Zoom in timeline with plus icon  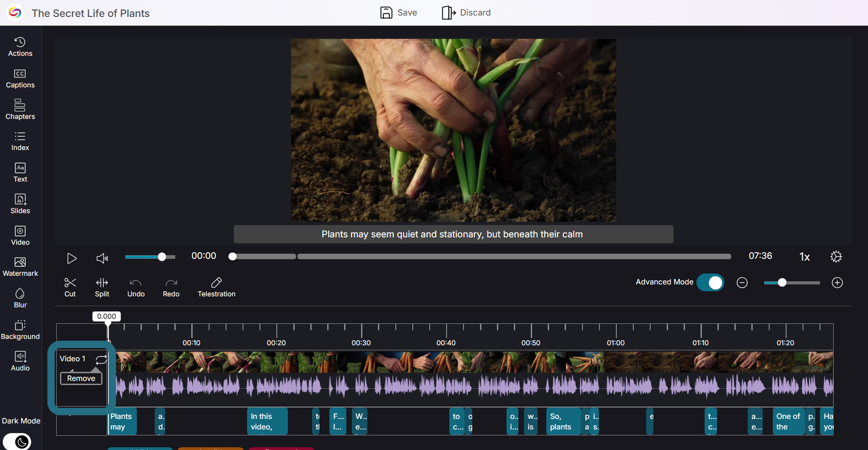point(837,283)
